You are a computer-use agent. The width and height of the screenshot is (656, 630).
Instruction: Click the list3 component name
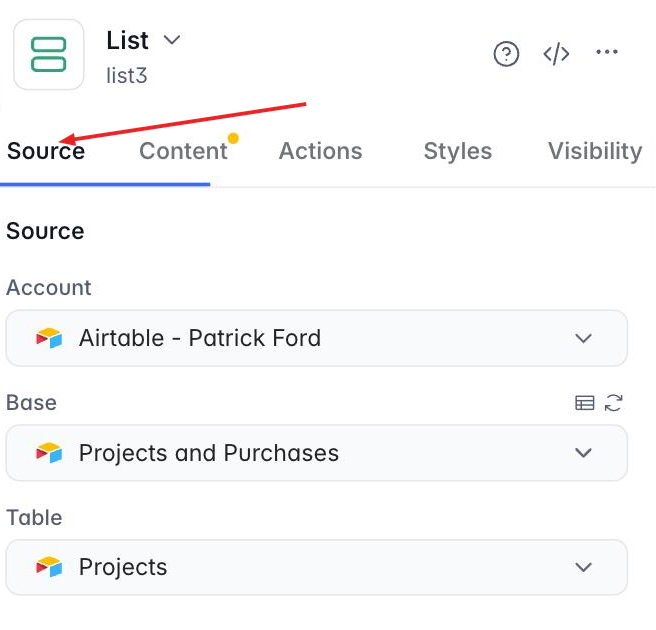point(127,76)
